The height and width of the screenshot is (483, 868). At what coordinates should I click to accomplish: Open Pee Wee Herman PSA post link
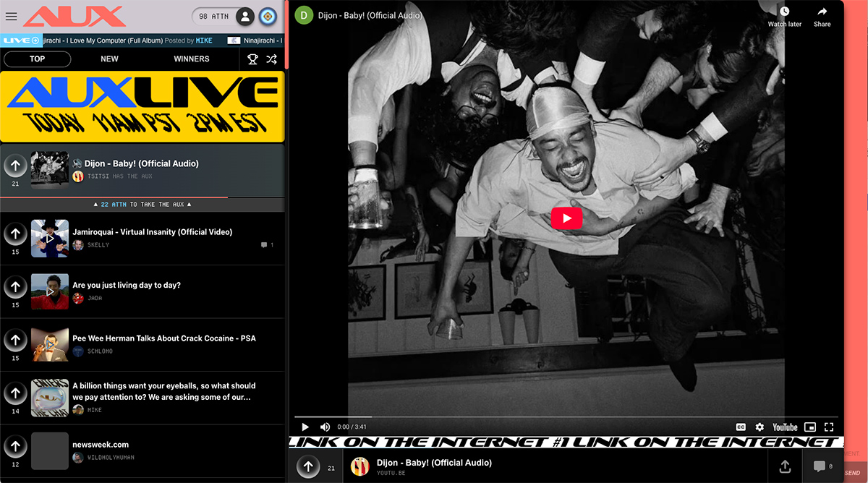[164, 338]
